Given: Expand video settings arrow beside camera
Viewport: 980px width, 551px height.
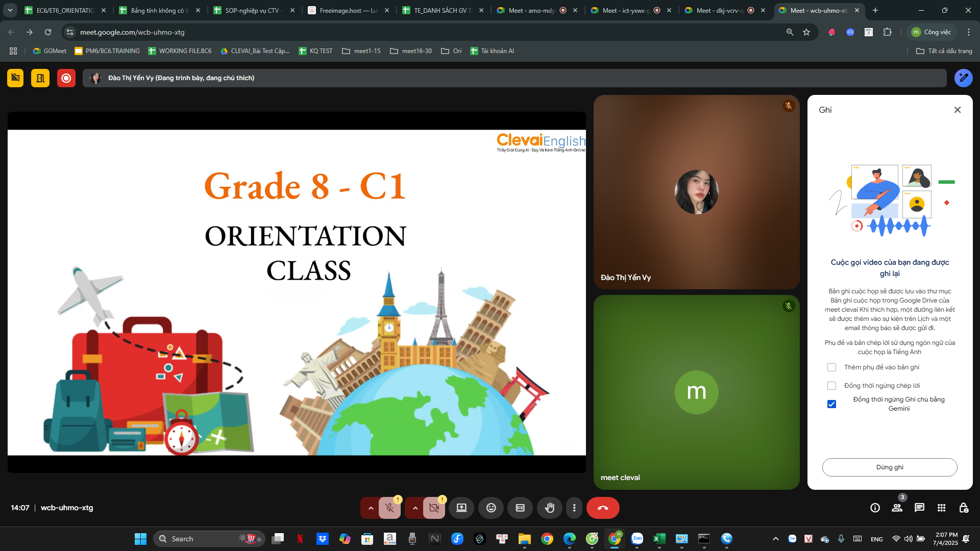Looking at the screenshot, I should click(415, 508).
